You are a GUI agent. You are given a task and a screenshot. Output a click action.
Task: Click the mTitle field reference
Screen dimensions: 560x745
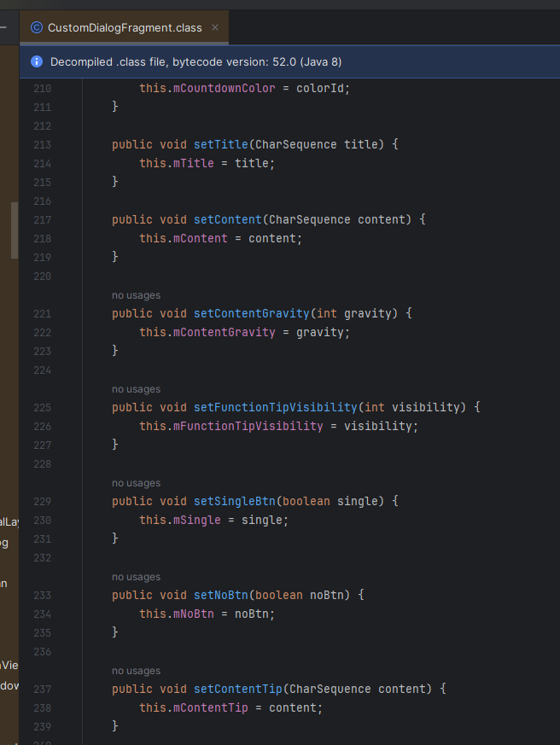click(x=194, y=164)
